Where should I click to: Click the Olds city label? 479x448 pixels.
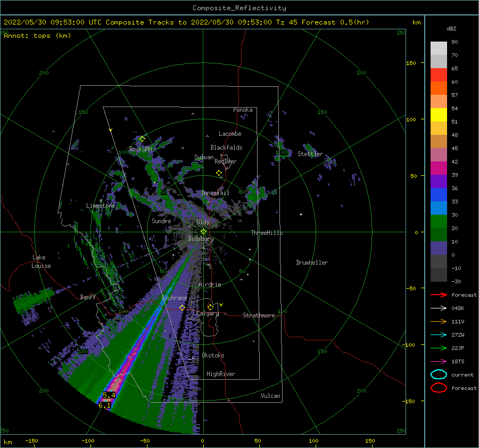pyautogui.click(x=203, y=222)
